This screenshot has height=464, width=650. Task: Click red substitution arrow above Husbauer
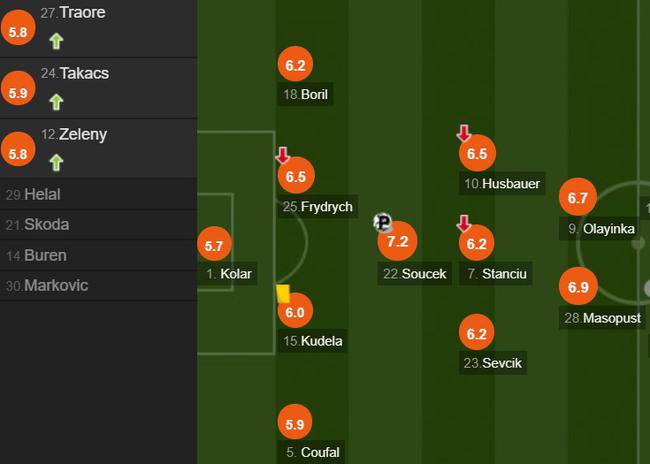point(464,134)
